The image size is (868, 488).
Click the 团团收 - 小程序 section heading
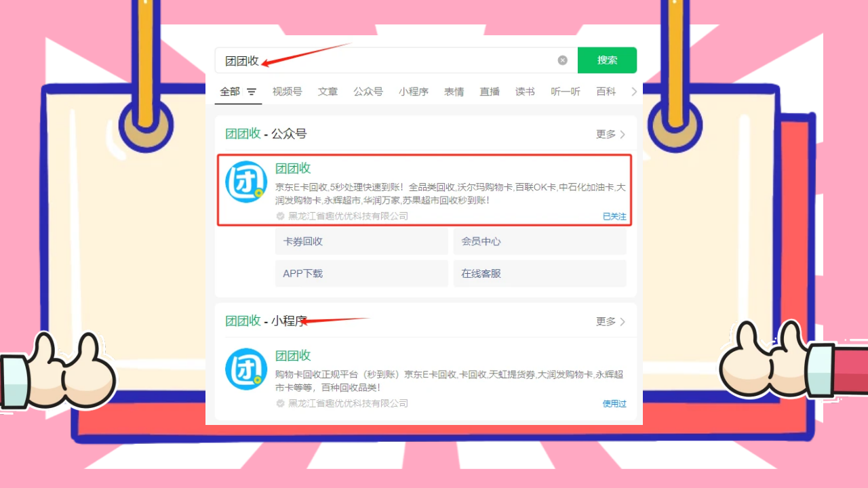(x=266, y=321)
